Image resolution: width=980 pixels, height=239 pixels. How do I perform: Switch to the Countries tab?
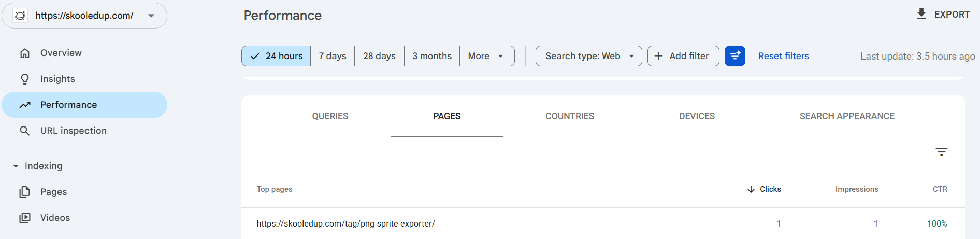pos(569,116)
